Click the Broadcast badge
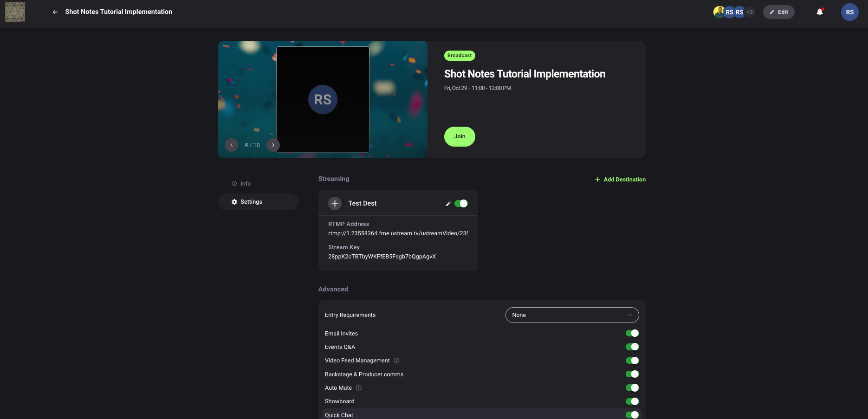 pos(460,56)
